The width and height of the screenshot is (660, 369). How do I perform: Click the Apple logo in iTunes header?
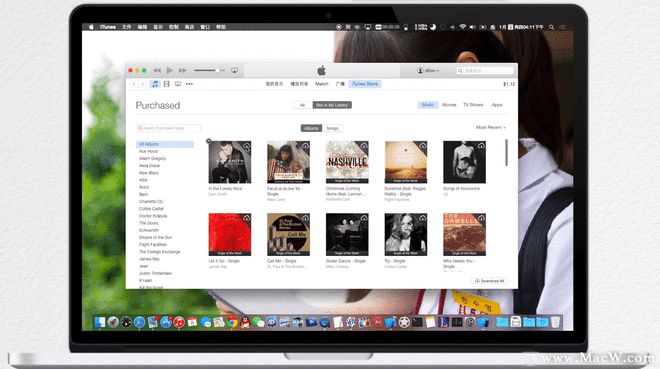322,71
